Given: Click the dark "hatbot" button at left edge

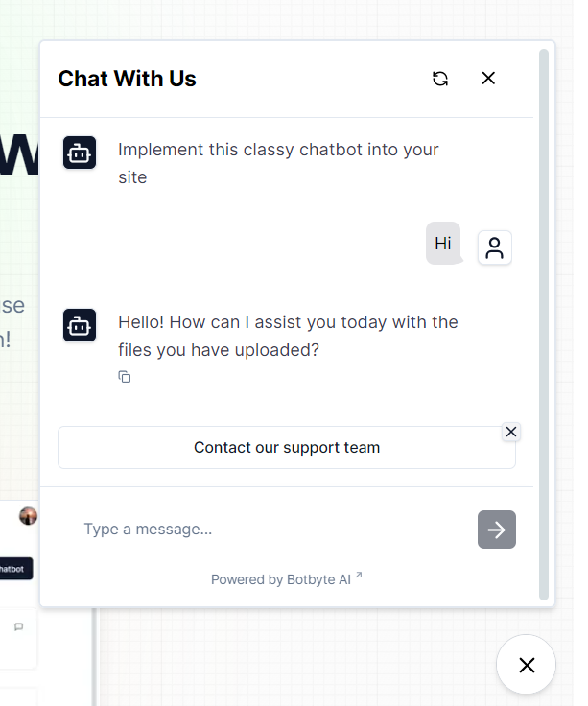Looking at the screenshot, I should (x=16, y=568).
